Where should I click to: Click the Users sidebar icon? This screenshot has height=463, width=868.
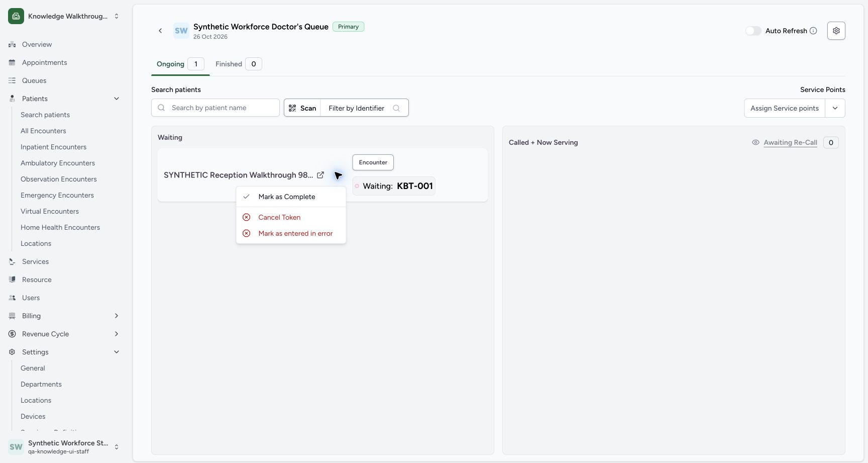click(12, 298)
